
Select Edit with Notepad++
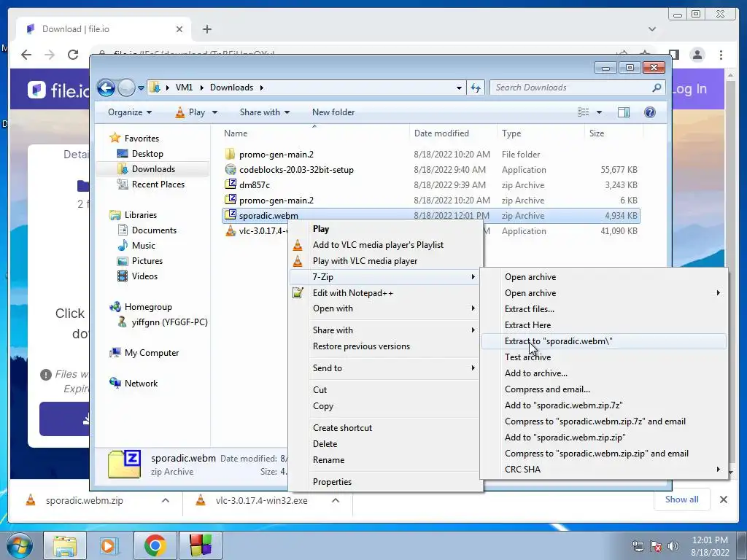click(385, 293)
